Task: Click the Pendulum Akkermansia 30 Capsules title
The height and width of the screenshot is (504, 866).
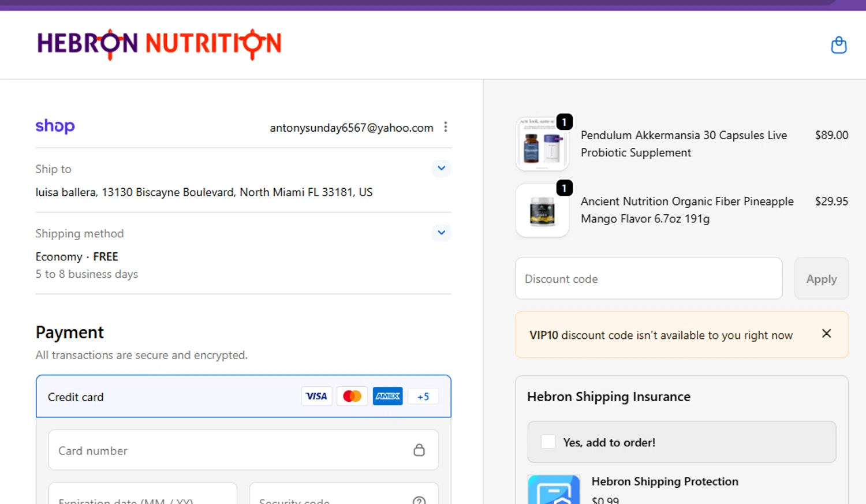Action: [684, 144]
